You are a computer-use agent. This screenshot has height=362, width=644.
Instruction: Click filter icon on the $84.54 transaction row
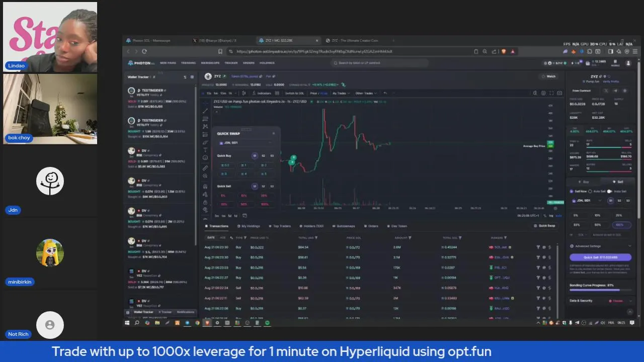(x=538, y=247)
